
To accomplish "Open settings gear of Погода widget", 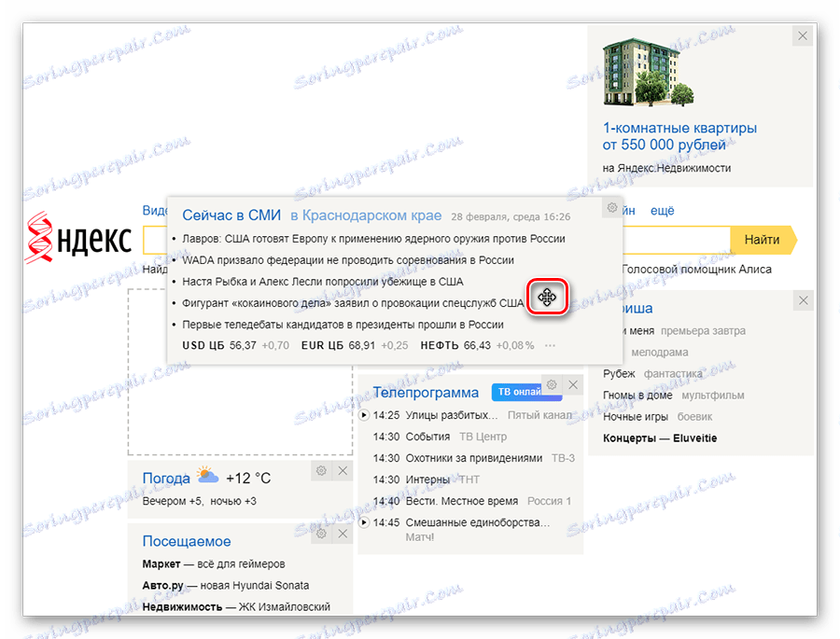I will pyautogui.click(x=320, y=470).
